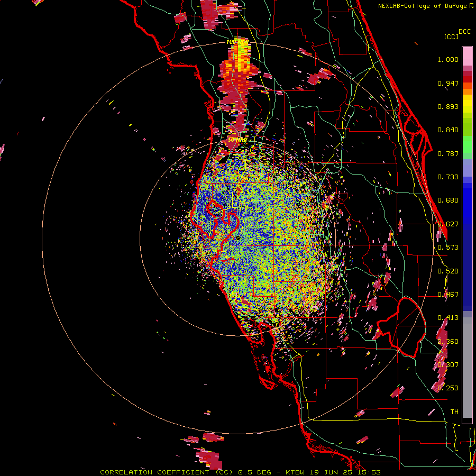Select the 1.000 color scale value
Viewport: 476px width, 476px height.
(448, 59)
